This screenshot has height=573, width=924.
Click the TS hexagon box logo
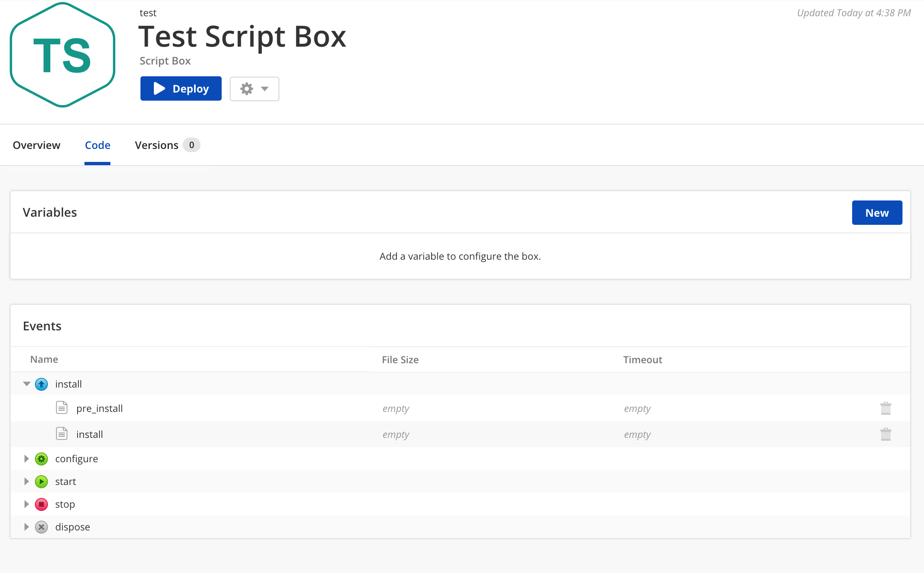tap(63, 55)
